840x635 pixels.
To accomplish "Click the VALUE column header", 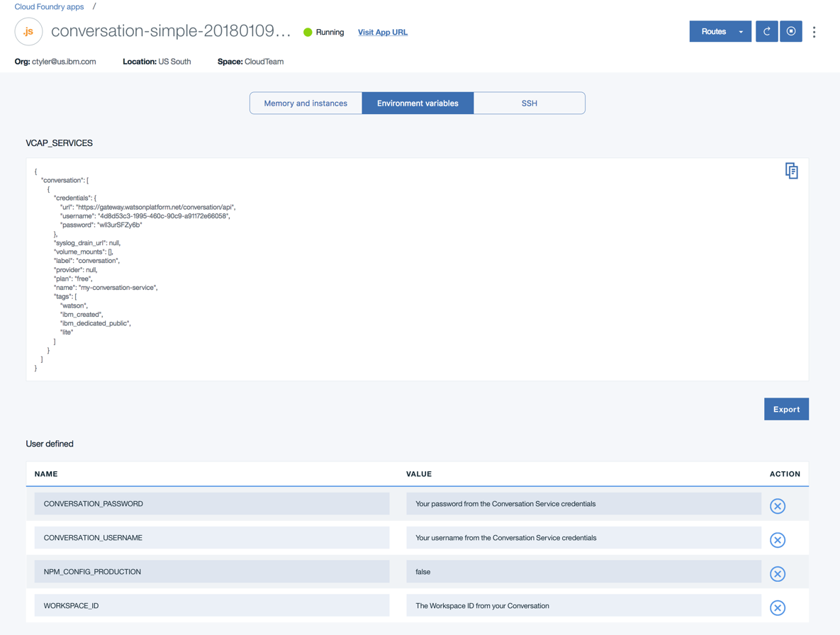I will 419,474.
